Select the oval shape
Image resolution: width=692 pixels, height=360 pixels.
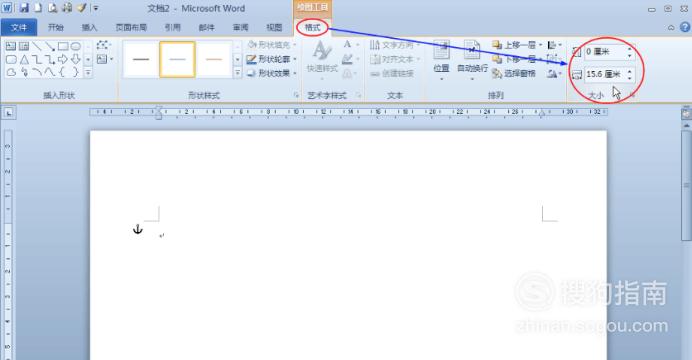[x=76, y=46]
